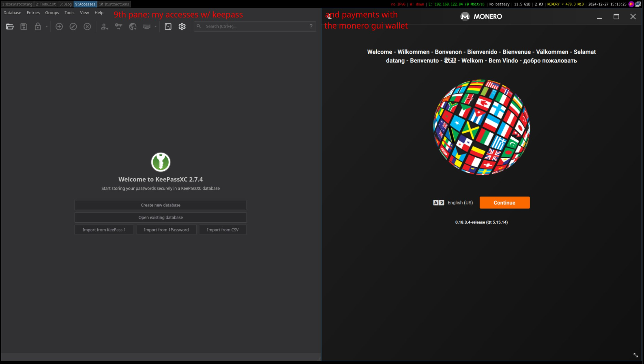Open the View menu
The height and width of the screenshot is (364, 644).
point(84,13)
